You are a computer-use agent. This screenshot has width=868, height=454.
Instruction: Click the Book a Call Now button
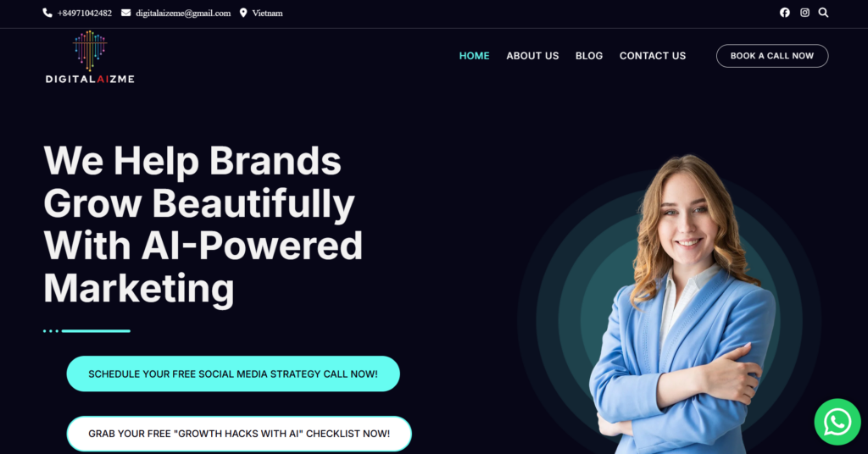pyautogui.click(x=772, y=56)
